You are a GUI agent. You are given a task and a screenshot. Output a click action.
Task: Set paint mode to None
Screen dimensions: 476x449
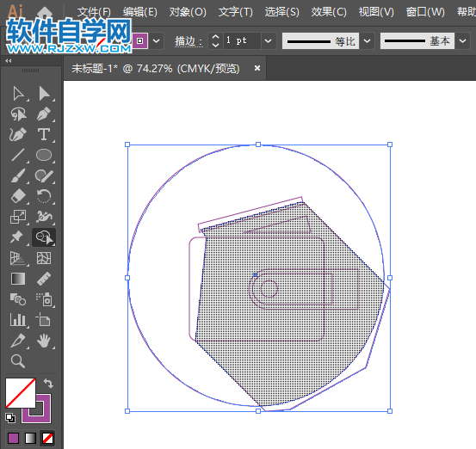coord(48,438)
